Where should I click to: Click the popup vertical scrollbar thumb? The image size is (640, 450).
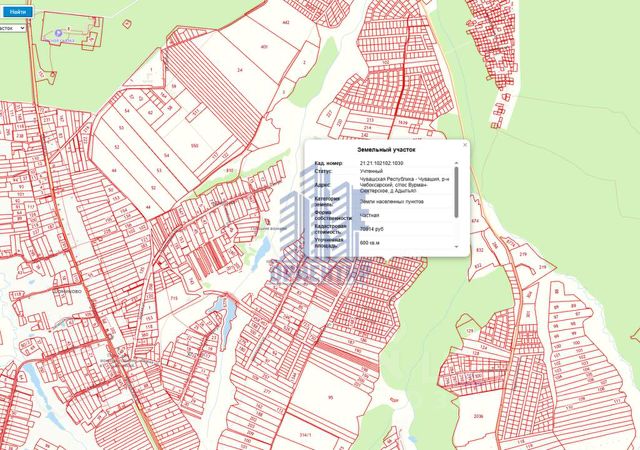click(456, 192)
